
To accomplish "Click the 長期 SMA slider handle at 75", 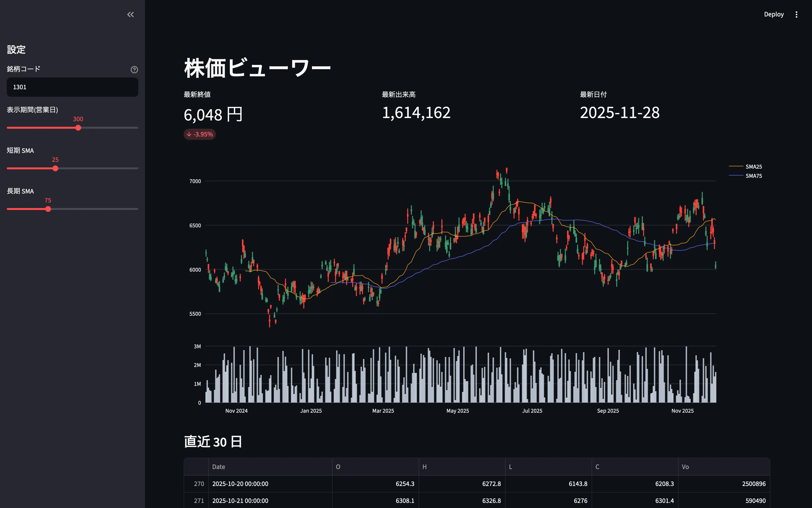I will [x=48, y=209].
